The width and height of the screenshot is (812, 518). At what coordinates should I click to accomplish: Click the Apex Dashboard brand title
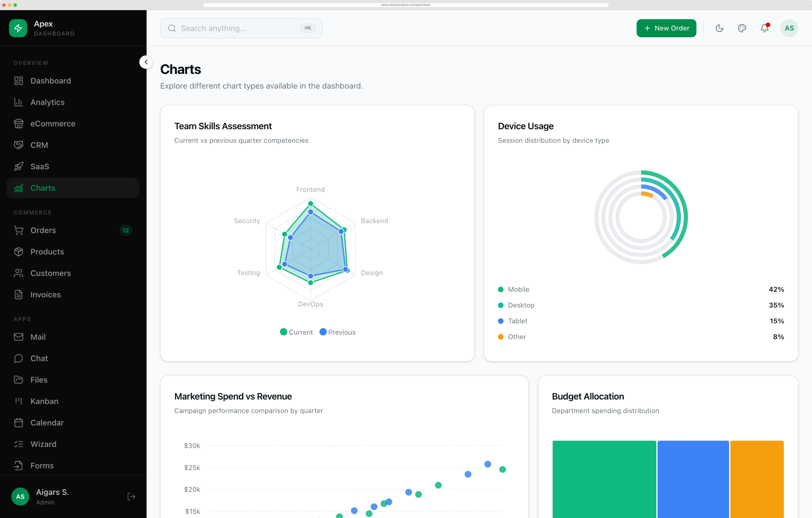(x=54, y=28)
